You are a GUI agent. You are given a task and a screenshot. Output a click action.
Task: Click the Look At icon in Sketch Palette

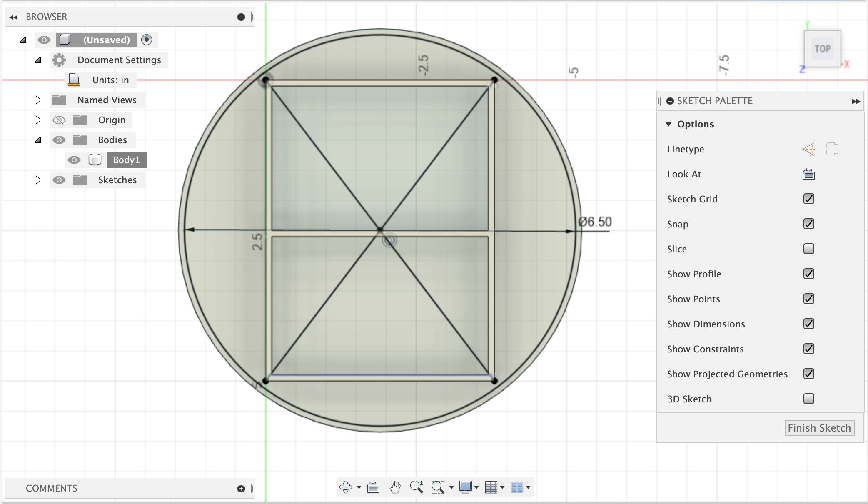pos(809,174)
